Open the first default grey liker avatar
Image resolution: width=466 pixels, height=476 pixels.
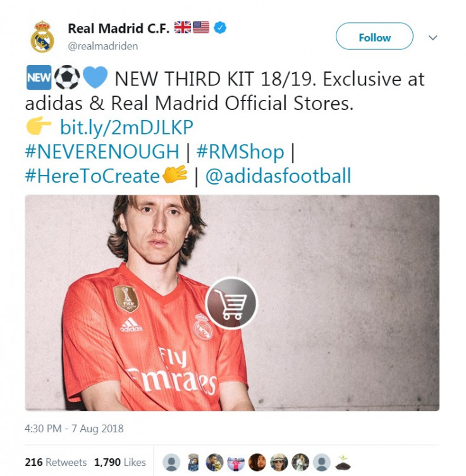[x=171, y=462]
